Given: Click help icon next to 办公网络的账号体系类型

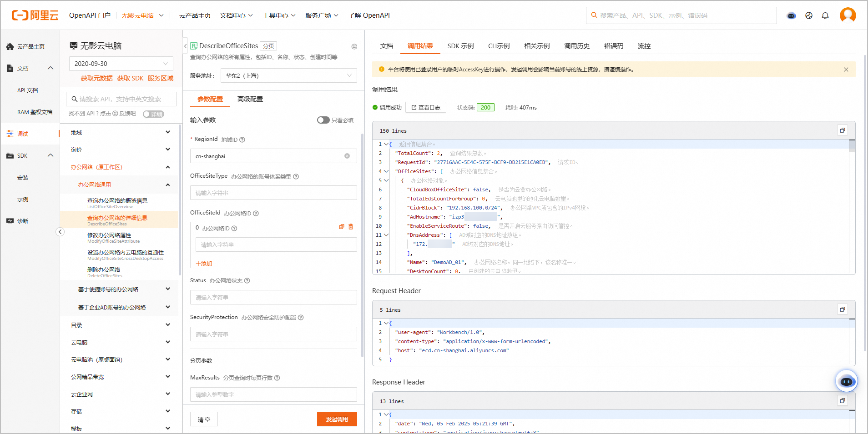Looking at the screenshot, I should tap(296, 176).
